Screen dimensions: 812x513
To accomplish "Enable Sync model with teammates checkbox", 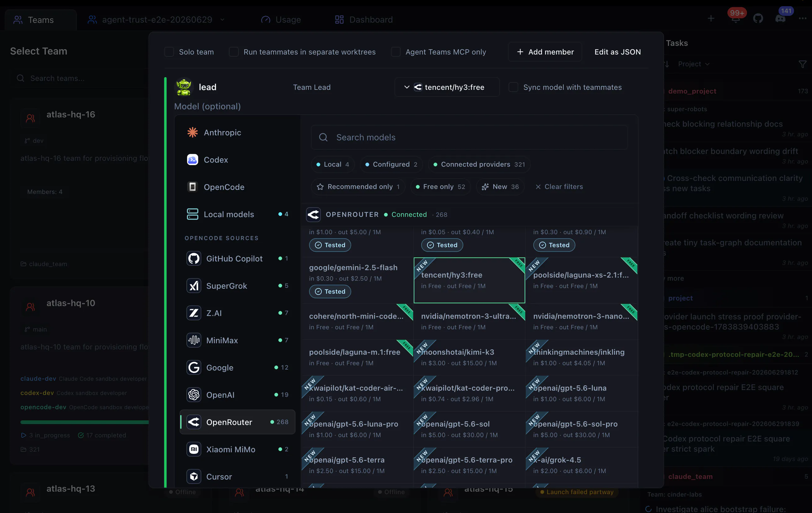I will coord(513,87).
